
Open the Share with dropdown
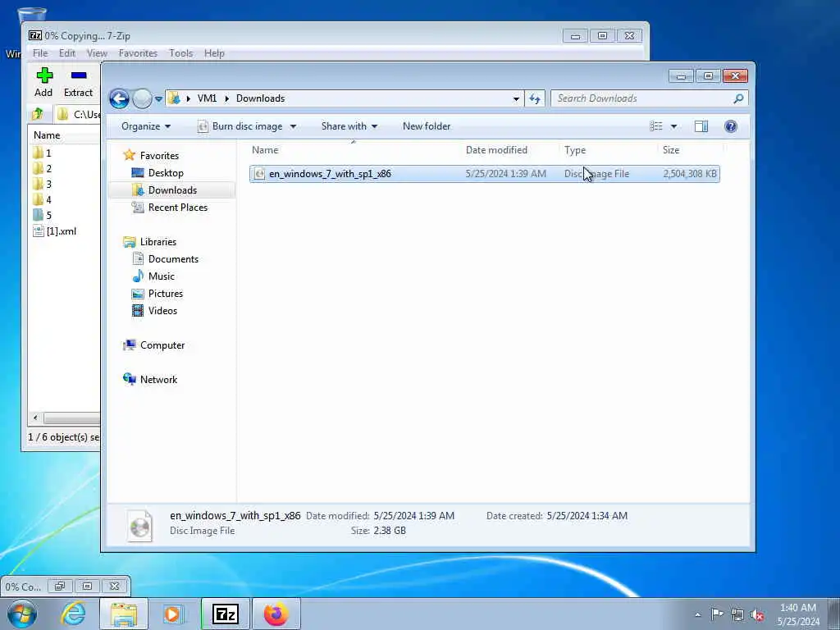coord(349,126)
